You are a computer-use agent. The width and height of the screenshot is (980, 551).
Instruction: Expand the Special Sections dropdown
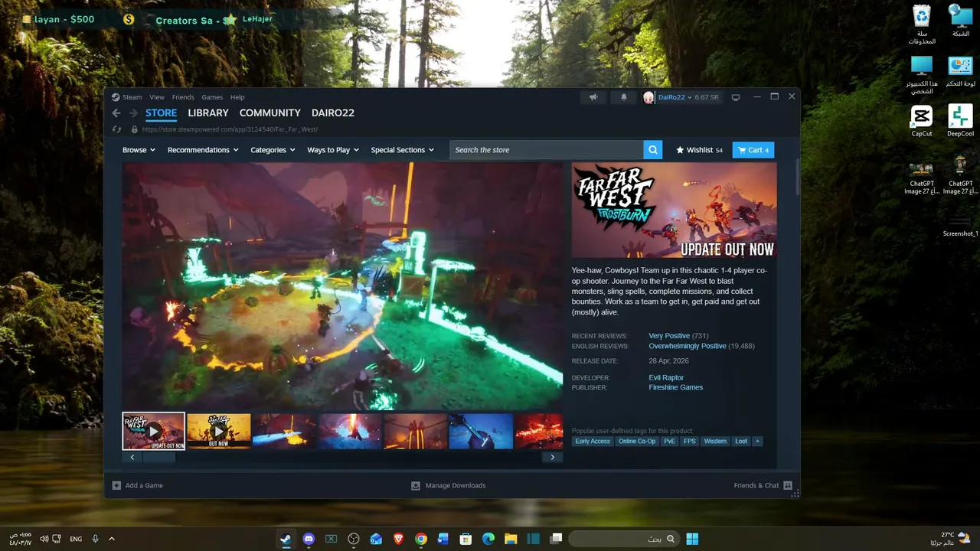(x=402, y=150)
